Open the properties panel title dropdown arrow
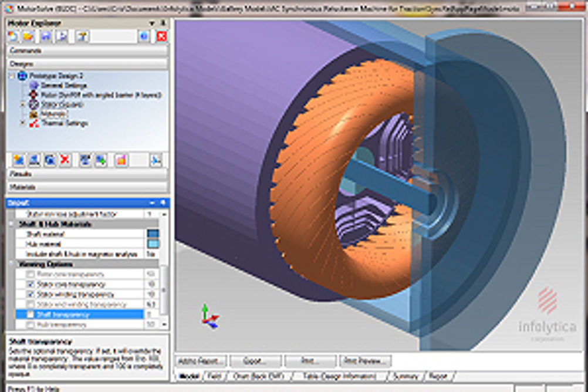 click(x=152, y=203)
